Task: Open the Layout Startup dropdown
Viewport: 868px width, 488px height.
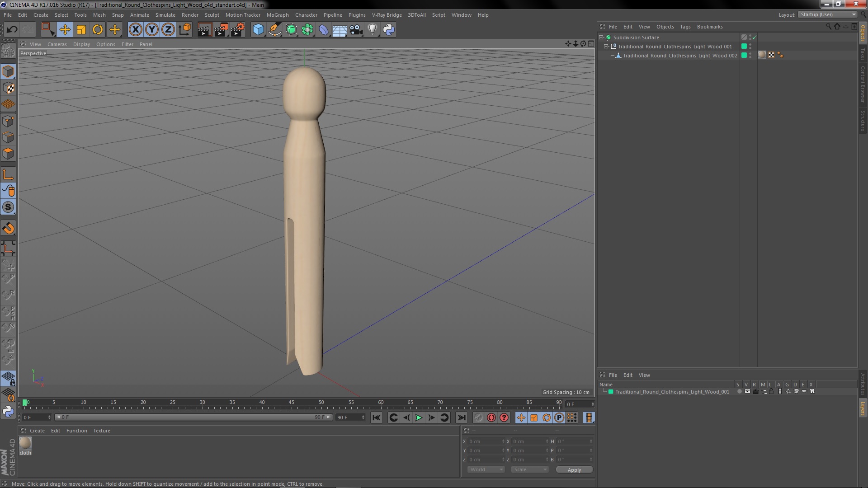Action: [828, 14]
